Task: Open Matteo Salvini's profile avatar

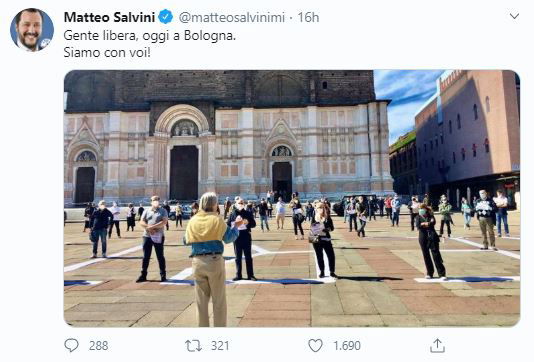Action: pyautogui.click(x=32, y=30)
